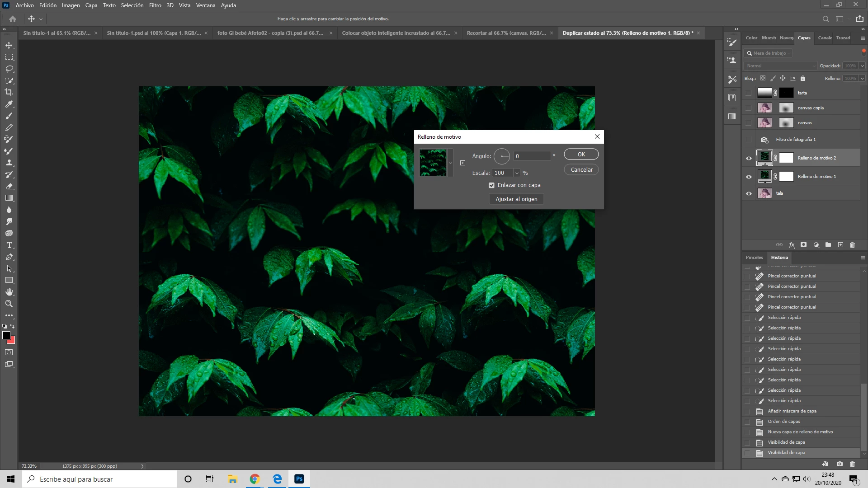This screenshot has height=488, width=868.
Task: Click the foreground color swatch
Action: pos(6,335)
